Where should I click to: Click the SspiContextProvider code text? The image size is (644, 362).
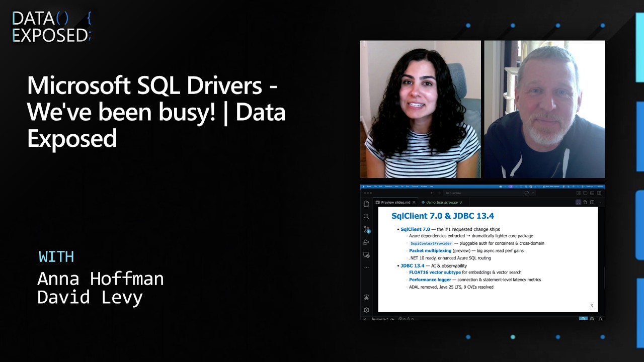coord(431,243)
